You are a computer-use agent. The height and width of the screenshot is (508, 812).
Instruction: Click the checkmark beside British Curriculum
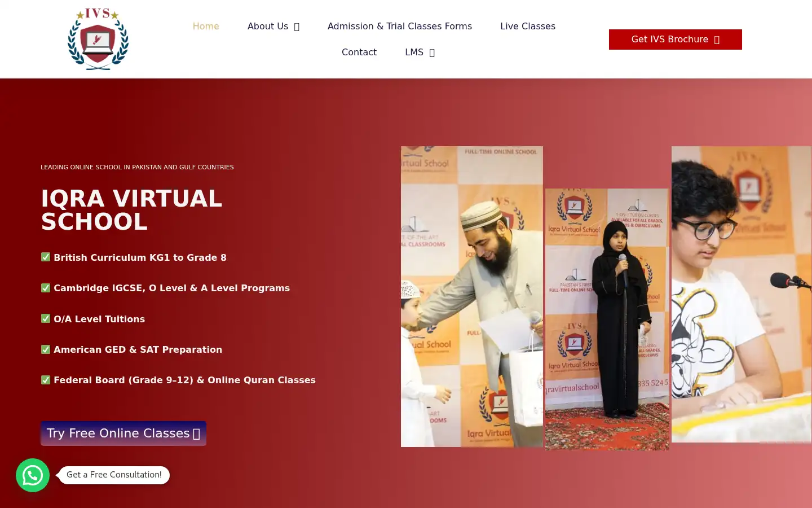pyautogui.click(x=46, y=257)
